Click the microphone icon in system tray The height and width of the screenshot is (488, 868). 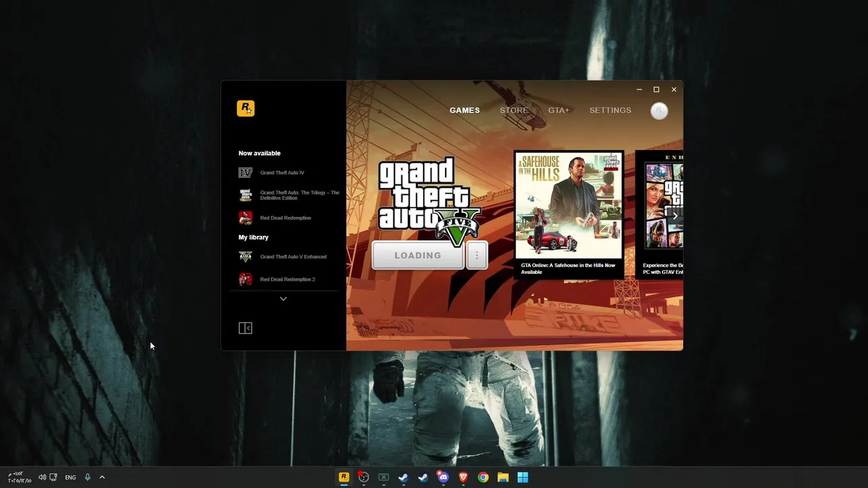click(x=87, y=477)
